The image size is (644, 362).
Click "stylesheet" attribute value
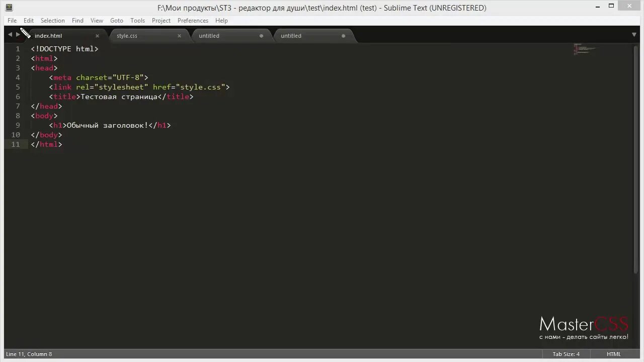pos(121,87)
